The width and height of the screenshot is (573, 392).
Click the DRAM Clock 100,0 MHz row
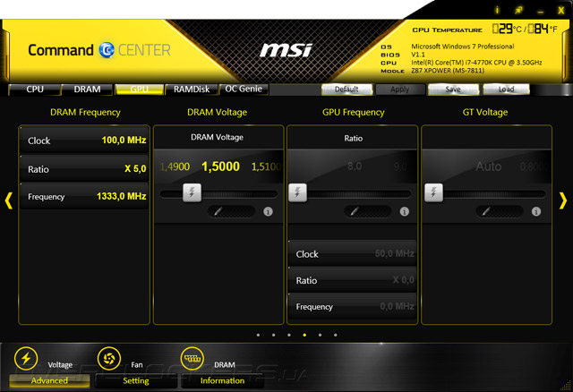[x=84, y=141]
